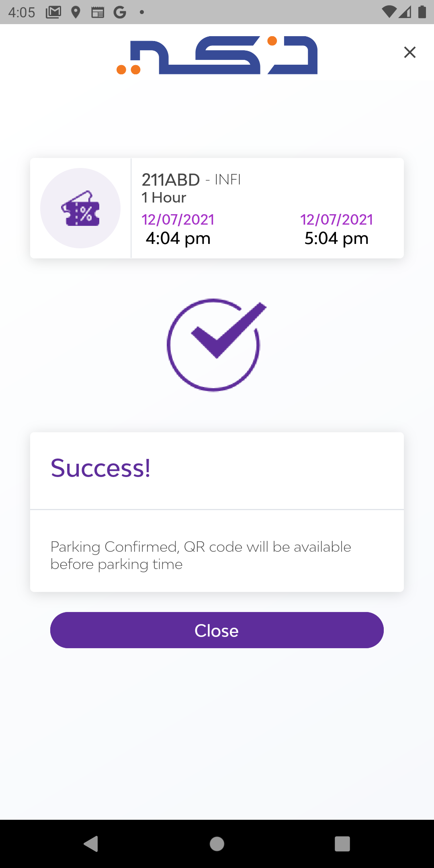Tap the Wi-Fi signal status icon
434x868 pixels.
pos(389,12)
